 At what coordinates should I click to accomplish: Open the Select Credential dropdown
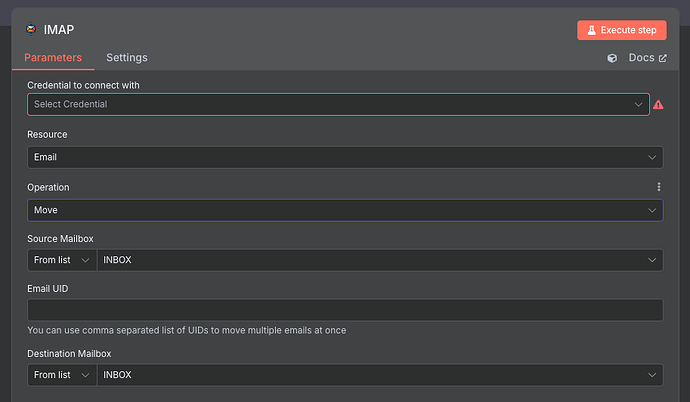pos(338,105)
